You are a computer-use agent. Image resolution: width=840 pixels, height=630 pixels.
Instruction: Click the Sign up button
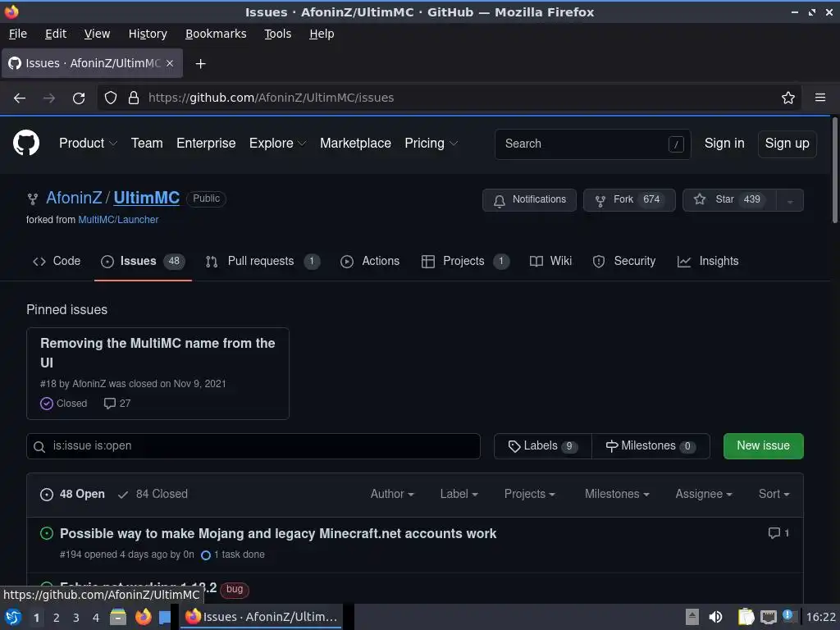(x=787, y=144)
